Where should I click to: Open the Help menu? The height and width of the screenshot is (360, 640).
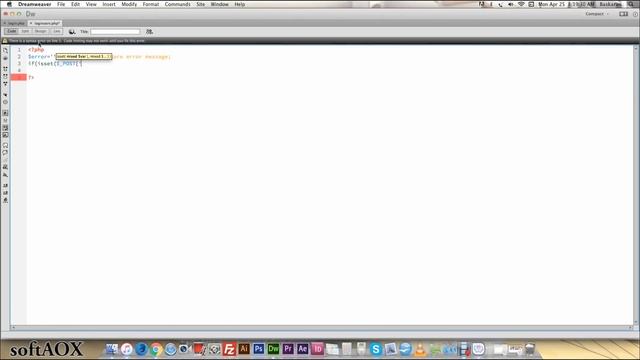tap(240, 4)
